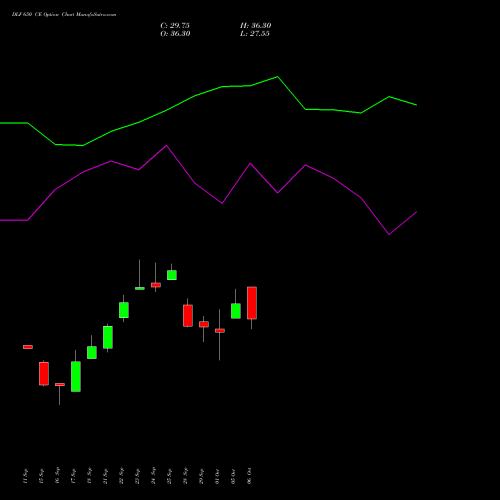Select the green candlestick above 22 Sep
Image resolution: width=500 pixels, height=500 pixels.
[x=124, y=310]
